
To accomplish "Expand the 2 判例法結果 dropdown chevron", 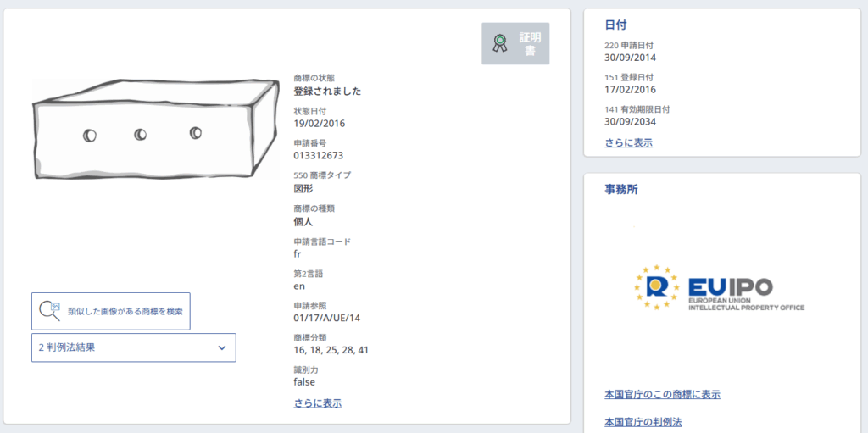I will (222, 347).
